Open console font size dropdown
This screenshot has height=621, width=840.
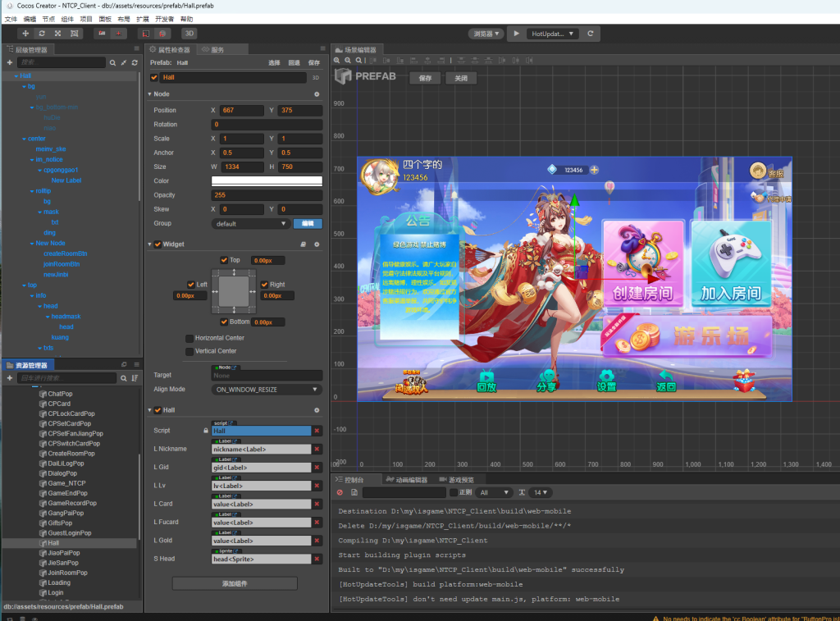[540, 492]
